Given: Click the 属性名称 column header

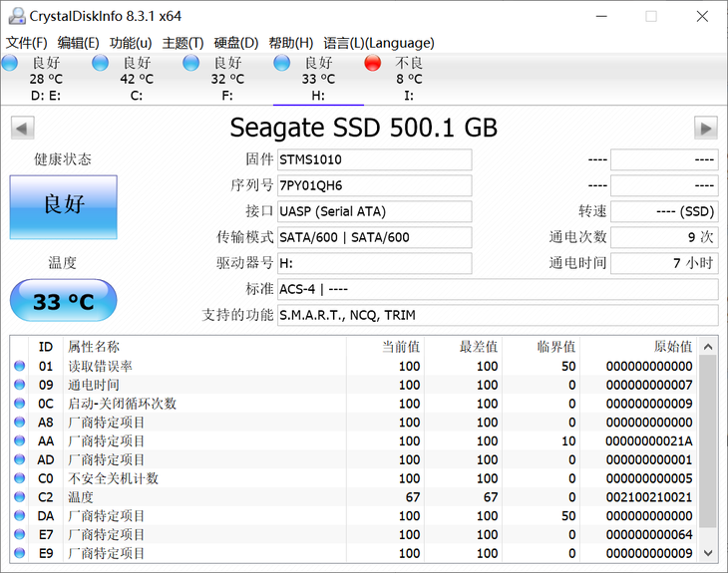Looking at the screenshot, I should point(204,347).
